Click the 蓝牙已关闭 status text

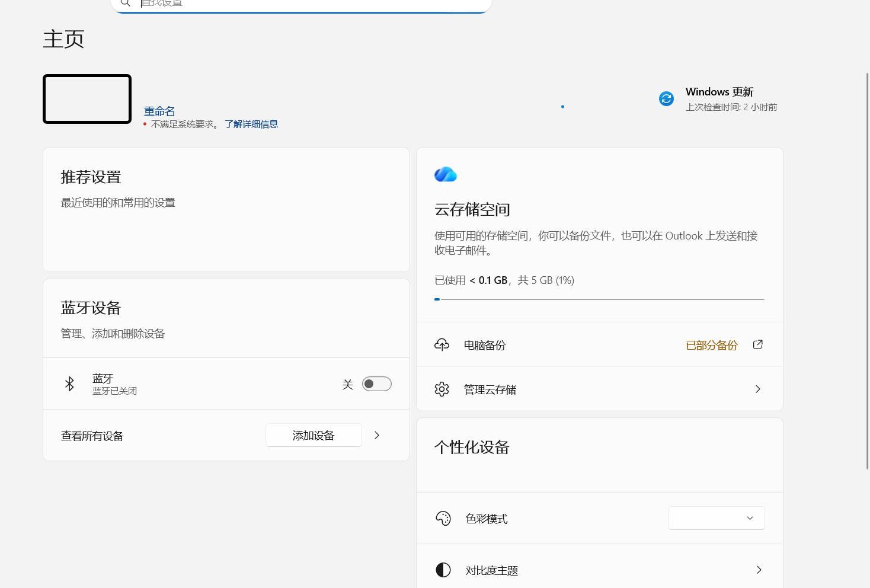coord(115,391)
